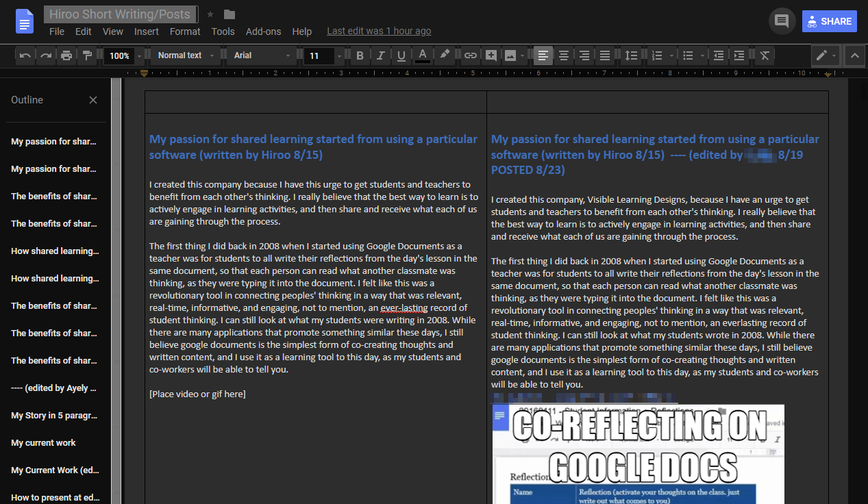Image resolution: width=868 pixels, height=504 pixels.
Task: Expand the numbered list style arrow
Action: (671, 55)
